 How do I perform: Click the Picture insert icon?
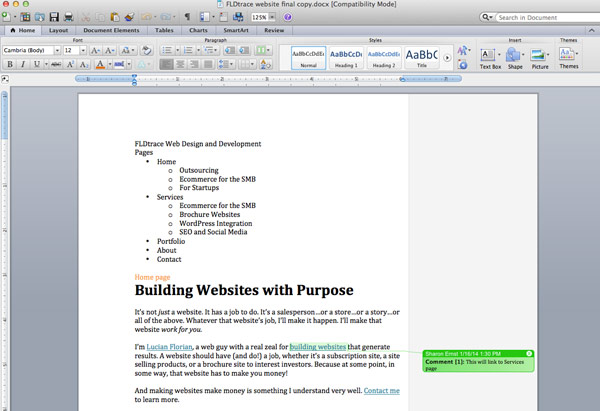click(x=537, y=55)
